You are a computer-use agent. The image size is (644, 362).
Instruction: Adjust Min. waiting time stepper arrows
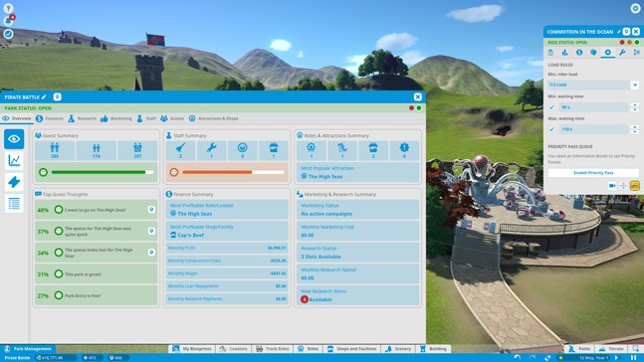[x=635, y=107]
